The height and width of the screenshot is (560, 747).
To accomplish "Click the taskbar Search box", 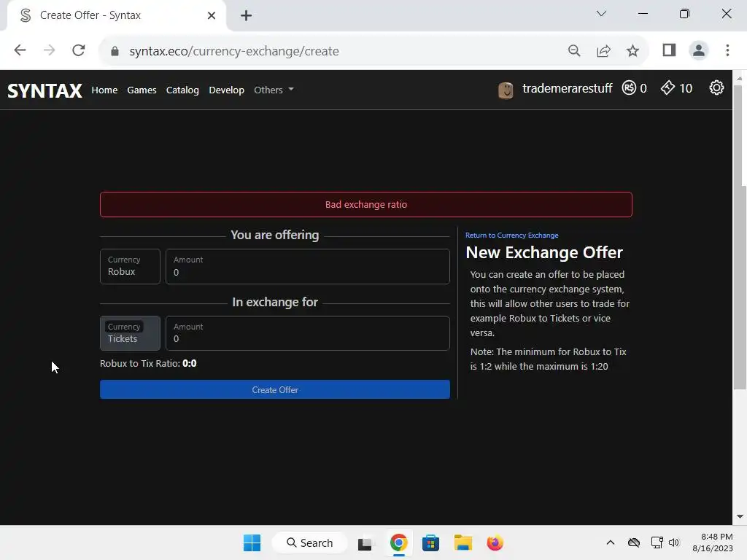I will pos(309,542).
